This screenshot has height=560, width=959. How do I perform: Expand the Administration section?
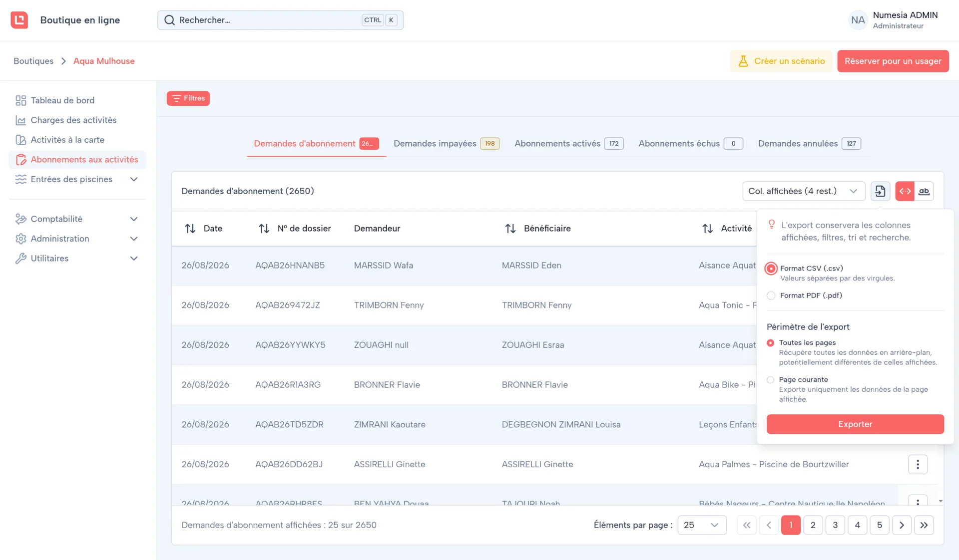pos(133,239)
